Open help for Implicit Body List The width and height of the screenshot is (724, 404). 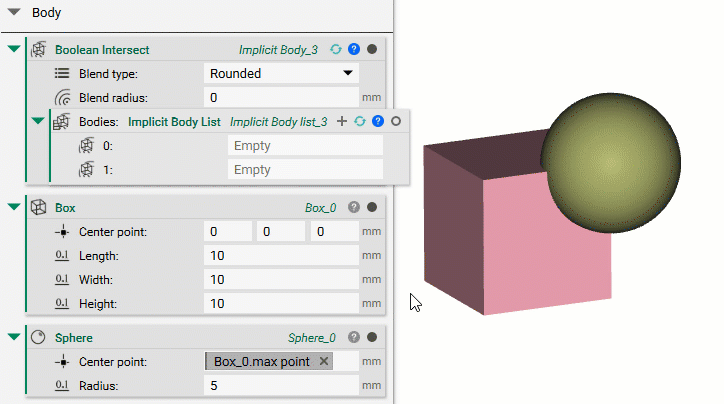click(x=378, y=121)
